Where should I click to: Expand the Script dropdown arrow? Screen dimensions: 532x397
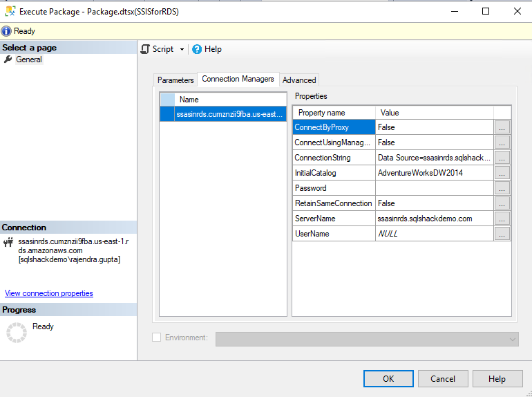pos(182,50)
